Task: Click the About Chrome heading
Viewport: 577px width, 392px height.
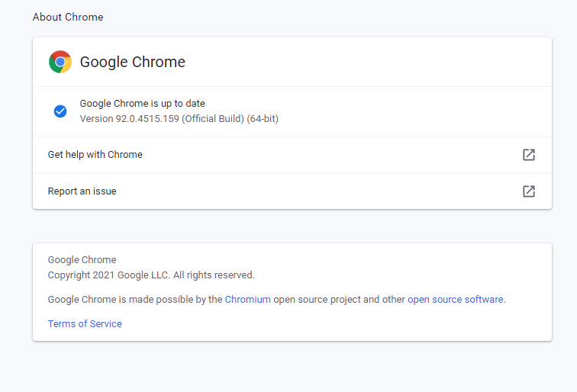Action: coord(68,17)
